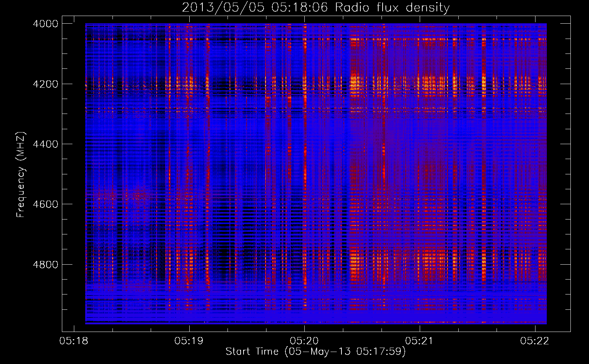The height and width of the screenshot is (364, 589).
Task: Click the 05:20 time tick label
Action: point(304,341)
